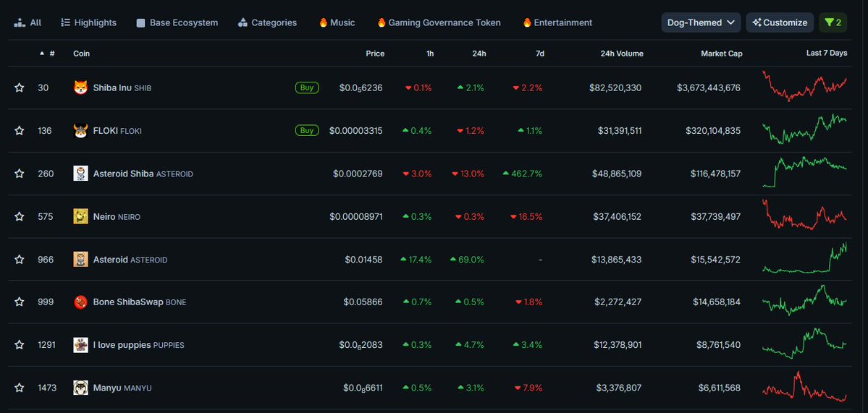This screenshot has width=868, height=413.
Task: Switch to the Highlights tab
Action: pos(88,22)
